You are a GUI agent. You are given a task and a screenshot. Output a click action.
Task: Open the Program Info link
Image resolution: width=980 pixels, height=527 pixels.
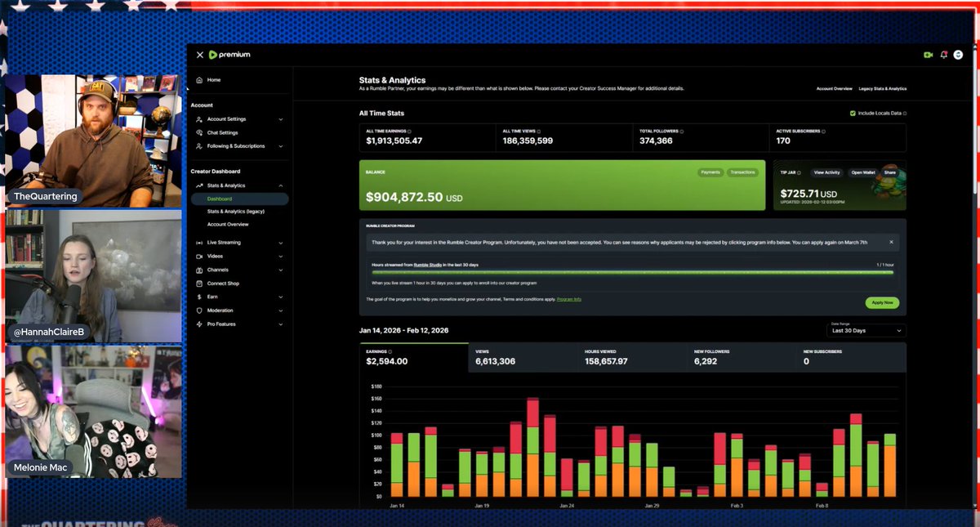tap(569, 300)
